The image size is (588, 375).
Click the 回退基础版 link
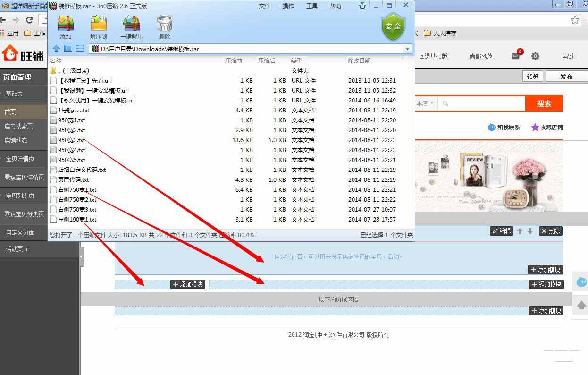433,56
